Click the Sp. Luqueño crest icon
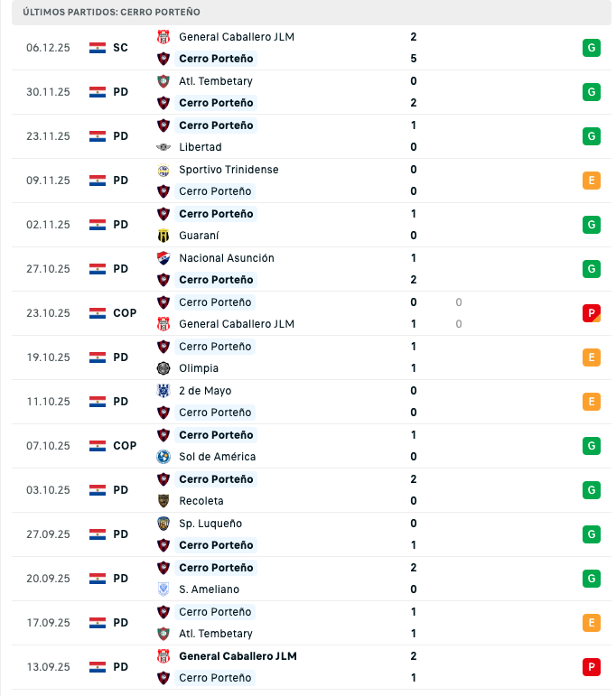This screenshot has height=696, width=616. coord(163,524)
